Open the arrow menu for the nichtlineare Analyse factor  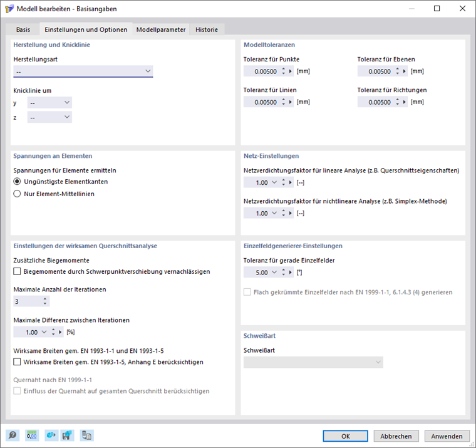point(291,213)
